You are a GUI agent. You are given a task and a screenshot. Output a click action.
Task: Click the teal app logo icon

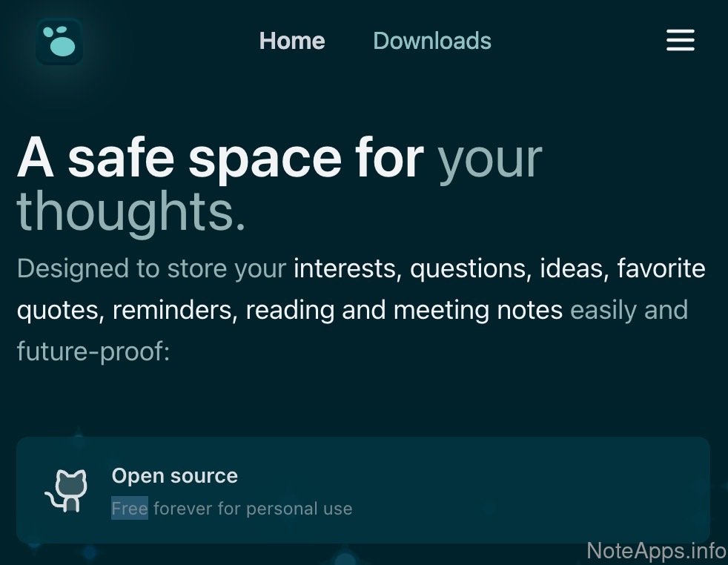[x=59, y=42]
